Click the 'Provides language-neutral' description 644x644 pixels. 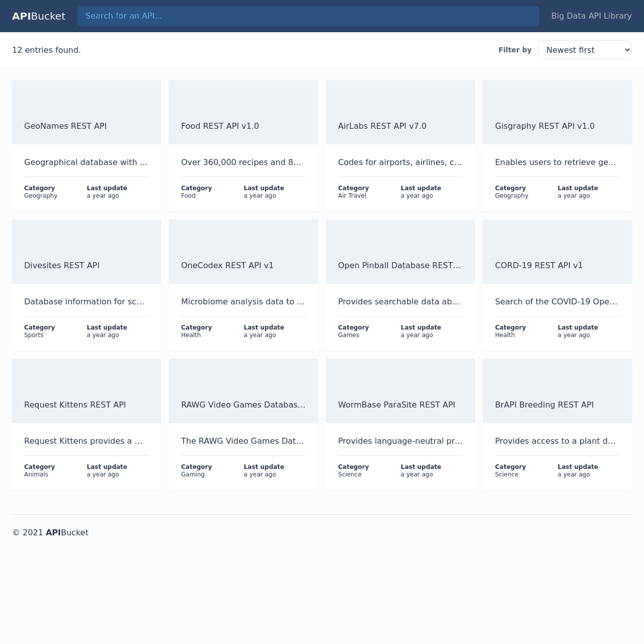point(400,441)
